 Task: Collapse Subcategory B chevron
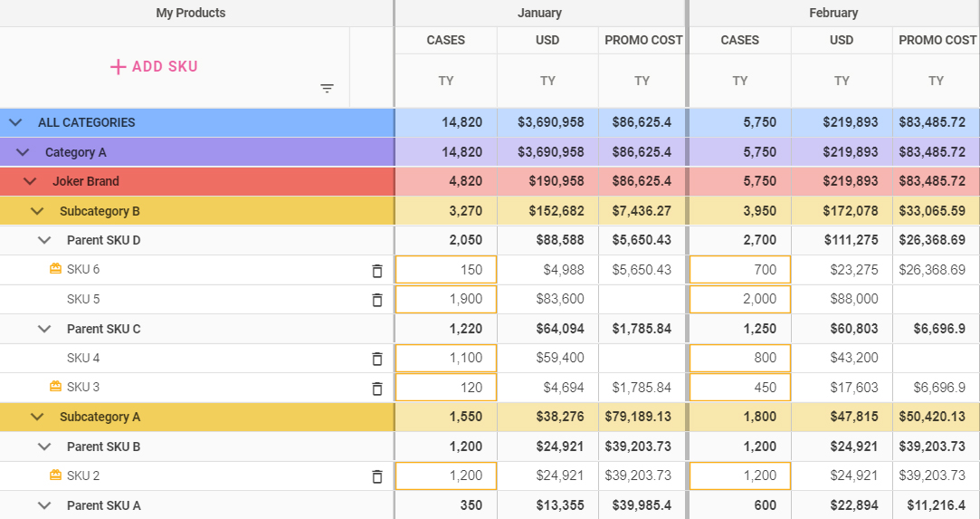(x=37, y=211)
